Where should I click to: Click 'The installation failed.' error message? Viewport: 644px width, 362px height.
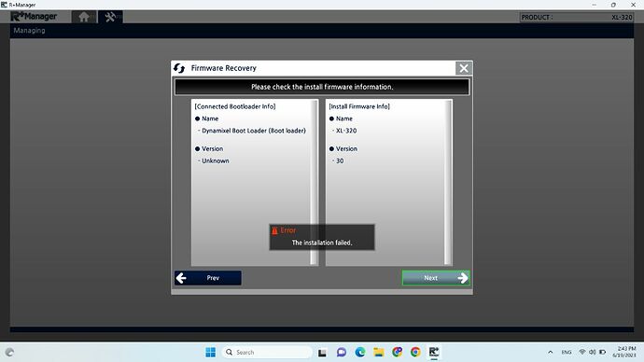pos(322,243)
